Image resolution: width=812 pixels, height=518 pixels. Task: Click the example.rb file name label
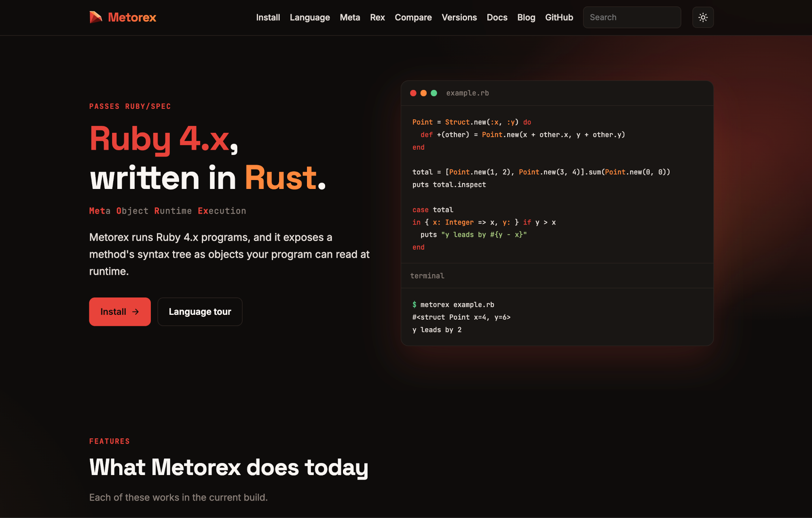click(x=467, y=93)
